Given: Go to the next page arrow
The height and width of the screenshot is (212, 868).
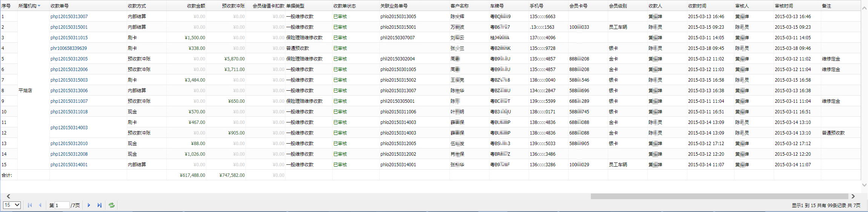Looking at the screenshot, I should [x=89, y=205].
